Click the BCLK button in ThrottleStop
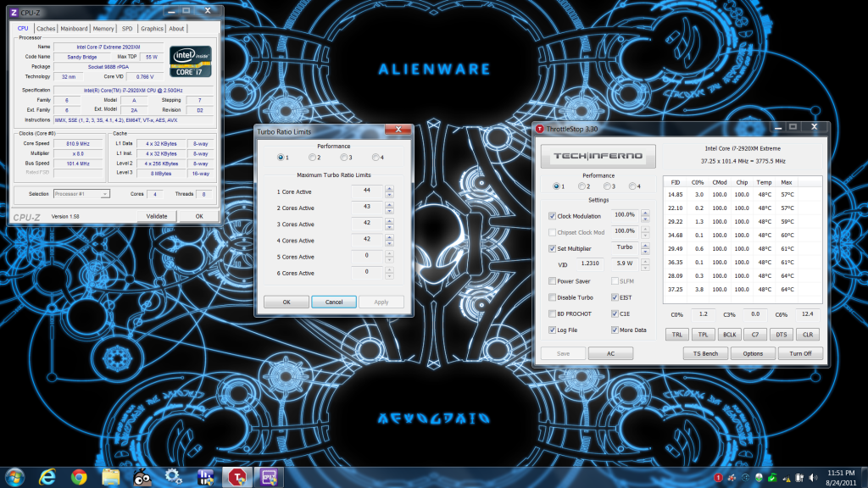Viewport: 868px width, 488px height. pos(730,335)
